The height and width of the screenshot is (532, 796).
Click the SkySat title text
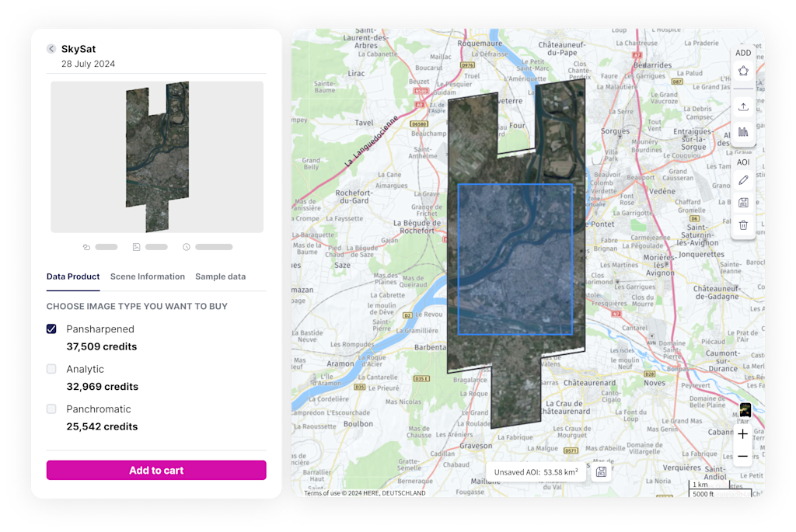point(79,49)
